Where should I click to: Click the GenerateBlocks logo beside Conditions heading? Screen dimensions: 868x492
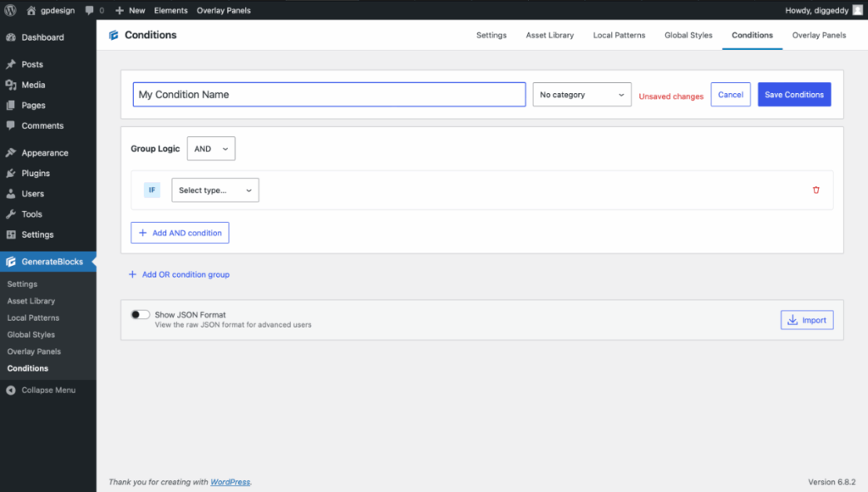click(114, 35)
